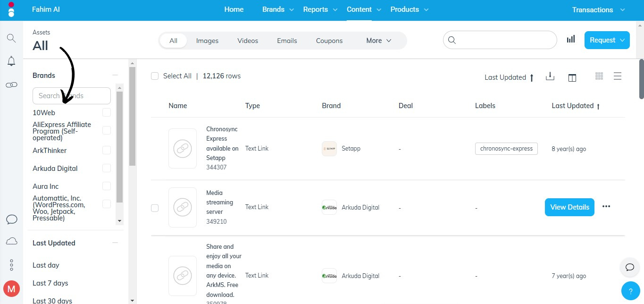The width and height of the screenshot is (644, 304).
Task: Open the sidebar search magnifier icon
Action: (x=11, y=38)
